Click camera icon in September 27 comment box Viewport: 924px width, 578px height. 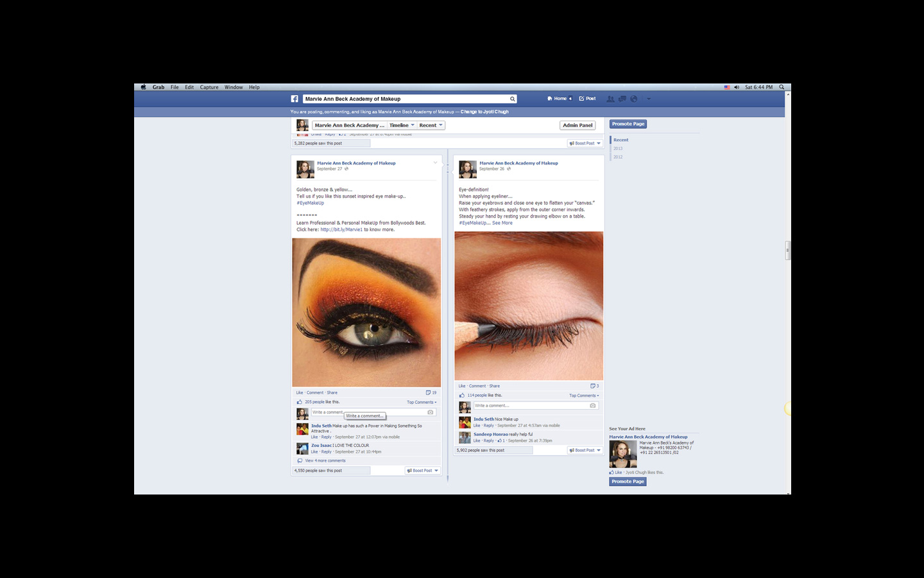click(430, 412)
